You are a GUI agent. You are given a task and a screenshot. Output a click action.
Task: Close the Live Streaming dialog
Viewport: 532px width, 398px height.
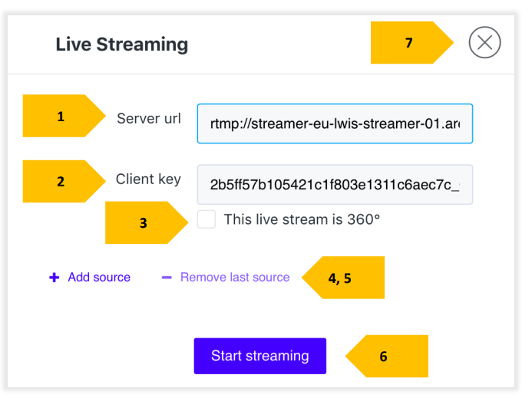coord(484,43)
